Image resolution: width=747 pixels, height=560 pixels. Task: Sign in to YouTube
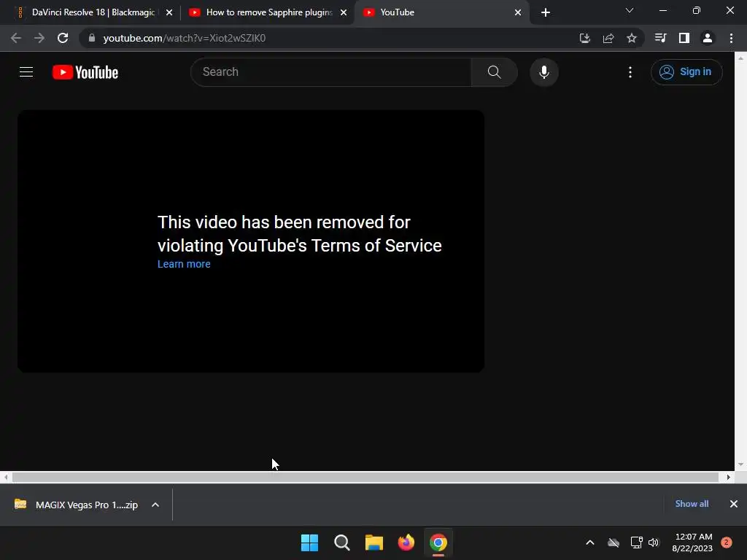[686, 72]
